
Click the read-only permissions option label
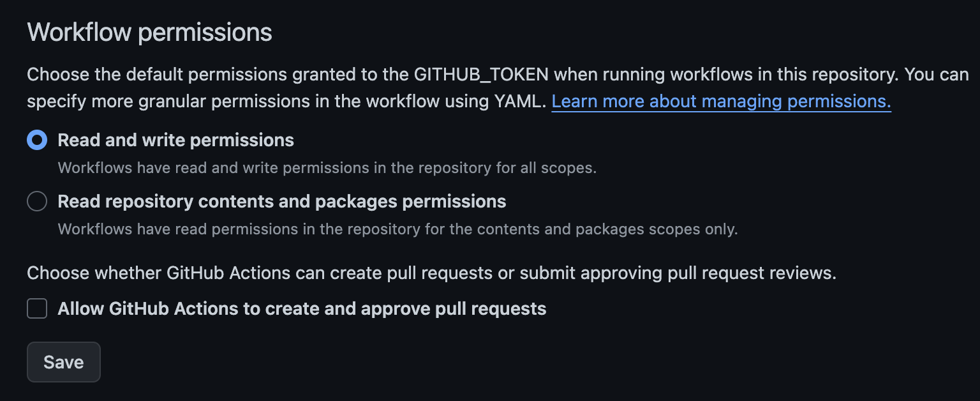click(281, 200)
